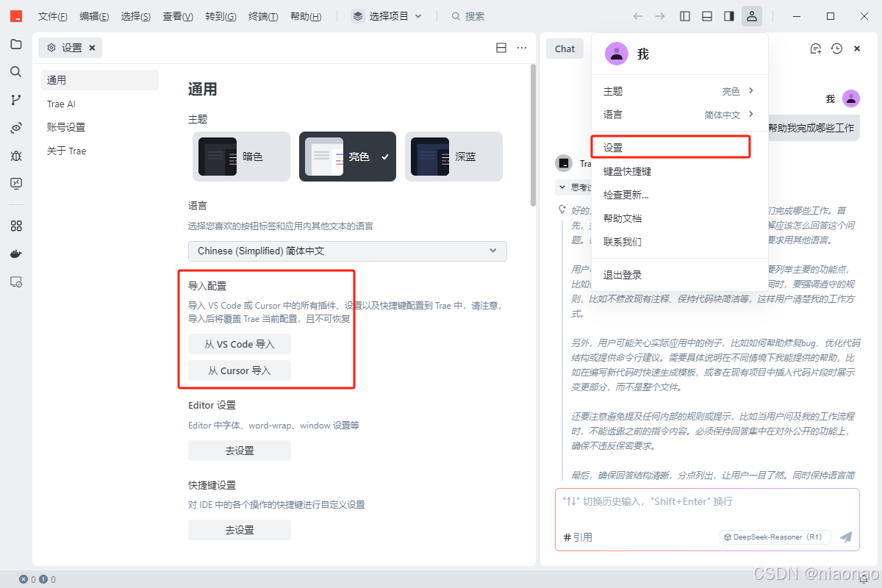Viewport: 882px width, 588px height.
Task: Click the error count icon in status bar
Action: pyautogui.click(x=24, y=579)
